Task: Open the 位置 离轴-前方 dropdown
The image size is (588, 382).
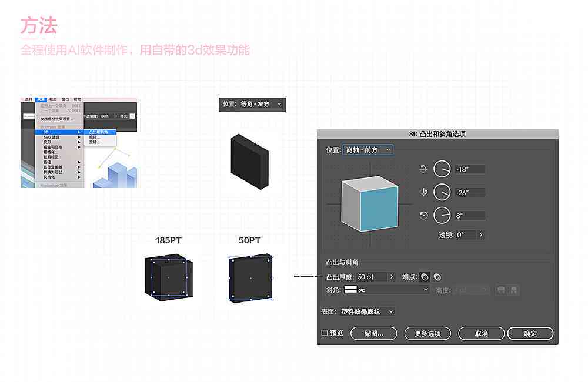Action: tap(368, 150)
